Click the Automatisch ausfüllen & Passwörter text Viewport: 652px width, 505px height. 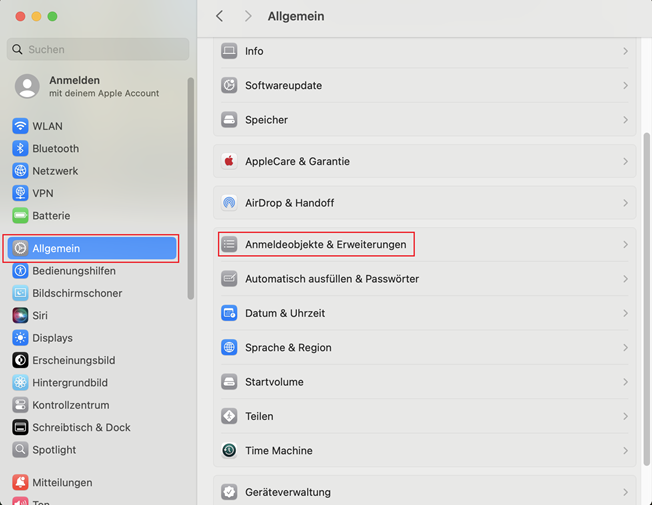click(x=332, y=279)
